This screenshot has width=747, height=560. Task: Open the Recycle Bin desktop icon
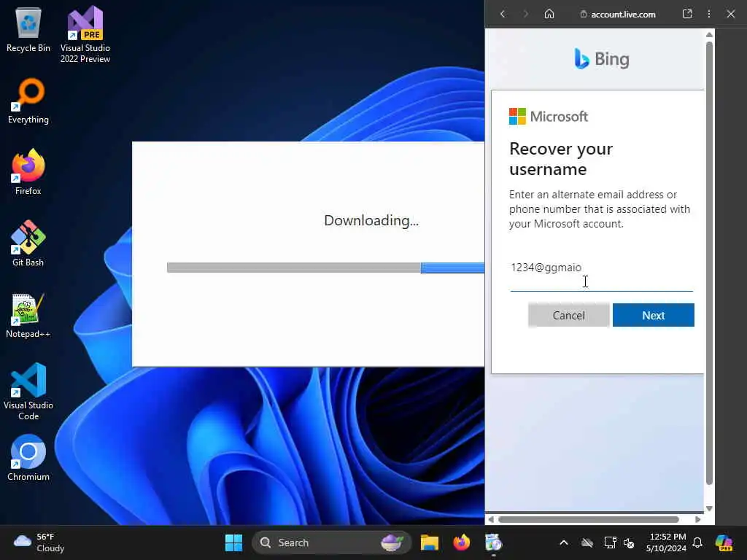[28, 29]
